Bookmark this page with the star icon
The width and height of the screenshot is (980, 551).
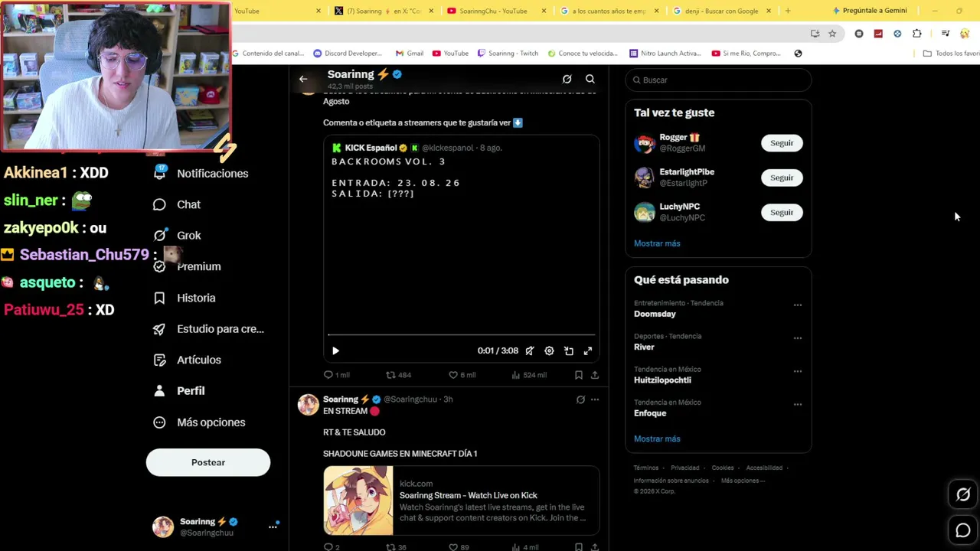tap(832, 34)
